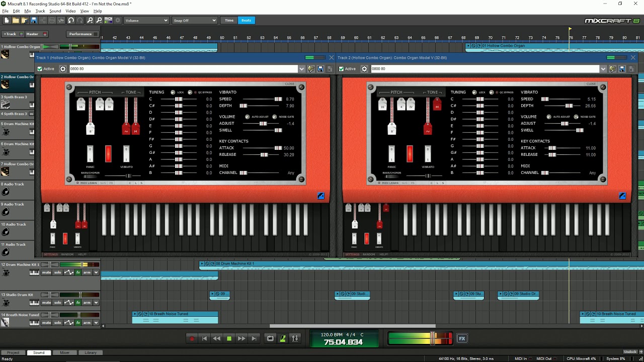
Task: Open keyboard icon on Drum Machine Kit 1 track
Action: point(34,273)
